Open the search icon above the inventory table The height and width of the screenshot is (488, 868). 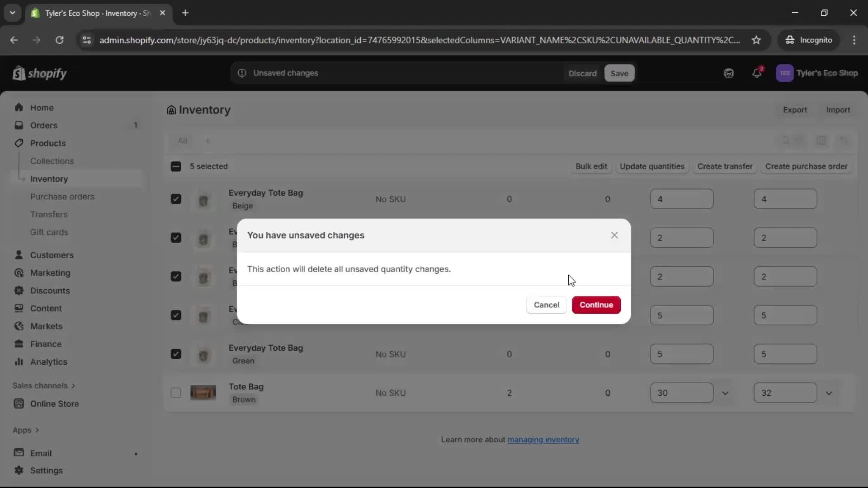(x=785, y=141)
